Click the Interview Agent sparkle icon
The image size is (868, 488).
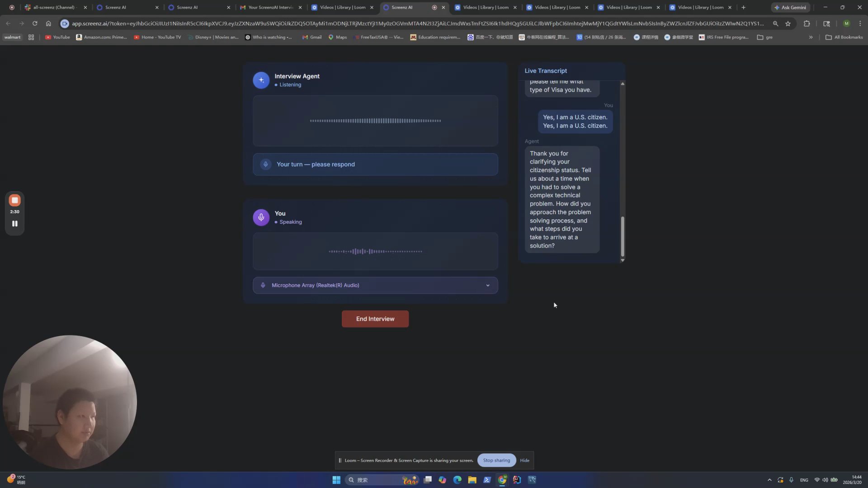261,80
